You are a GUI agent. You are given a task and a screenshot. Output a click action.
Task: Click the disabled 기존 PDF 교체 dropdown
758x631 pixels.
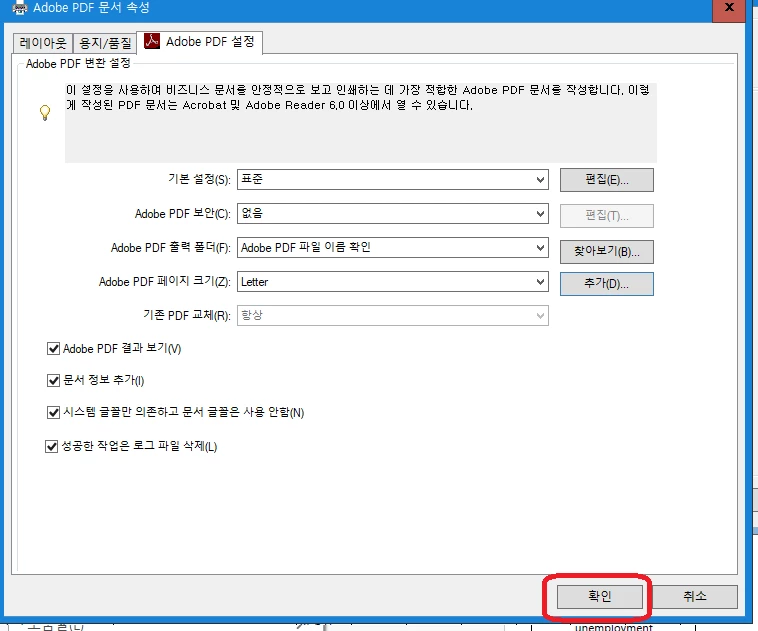click(393, 315)
